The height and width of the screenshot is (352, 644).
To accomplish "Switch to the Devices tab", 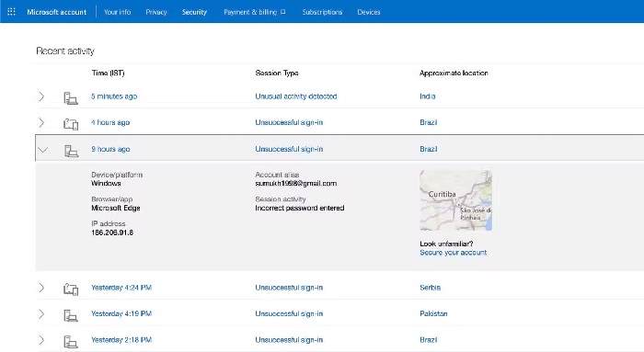I will (368, 12).
